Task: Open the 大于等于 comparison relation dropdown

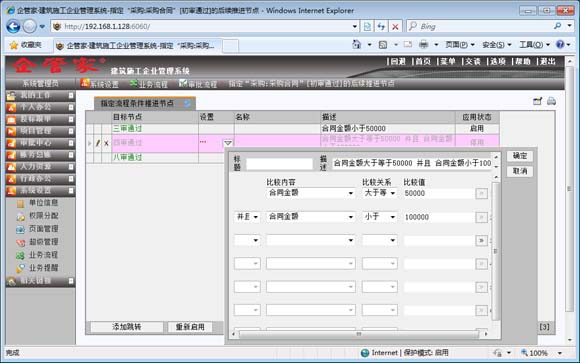Action: 380,193
